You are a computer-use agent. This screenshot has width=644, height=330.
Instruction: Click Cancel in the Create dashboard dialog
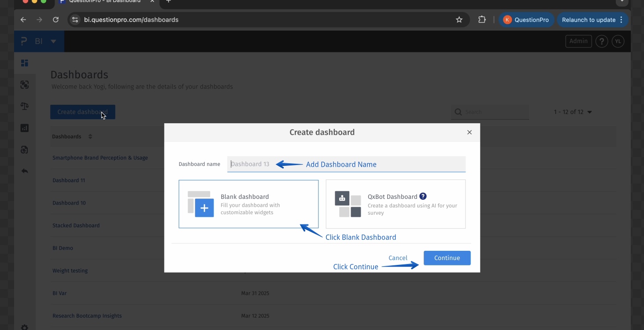coord(398,258)
